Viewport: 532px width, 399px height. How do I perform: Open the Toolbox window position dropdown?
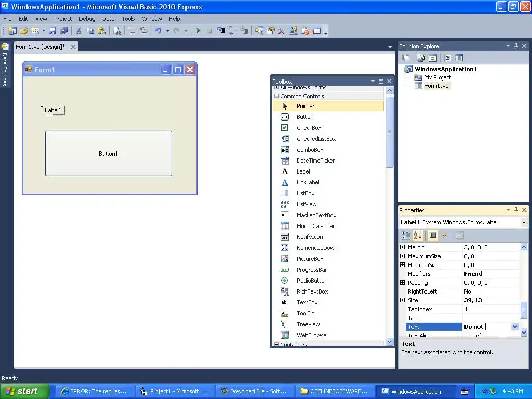point(373,81)
